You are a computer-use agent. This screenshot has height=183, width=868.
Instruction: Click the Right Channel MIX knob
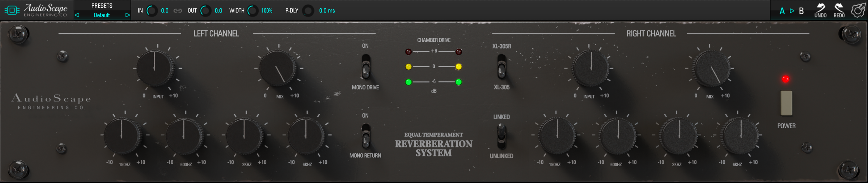click(x=711, y=68)
